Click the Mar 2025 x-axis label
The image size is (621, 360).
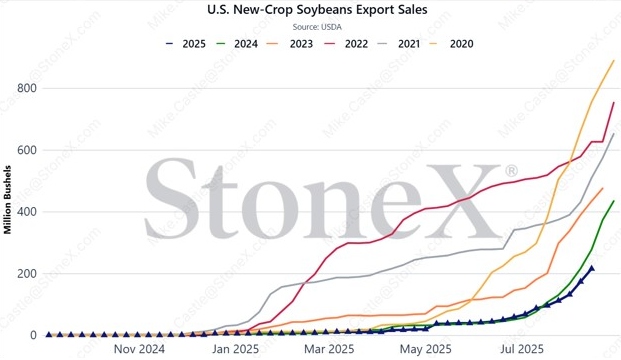(329, 349)
